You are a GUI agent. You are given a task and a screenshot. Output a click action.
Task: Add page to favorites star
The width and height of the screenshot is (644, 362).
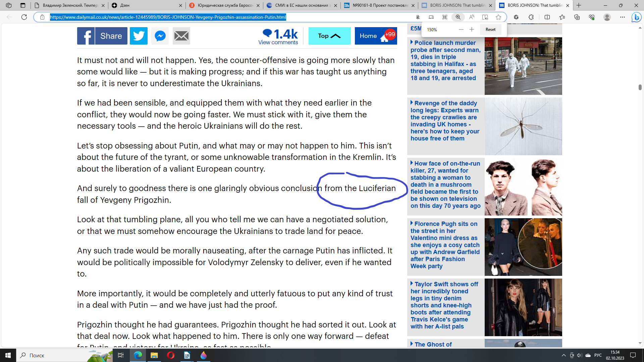click(498, 17)
